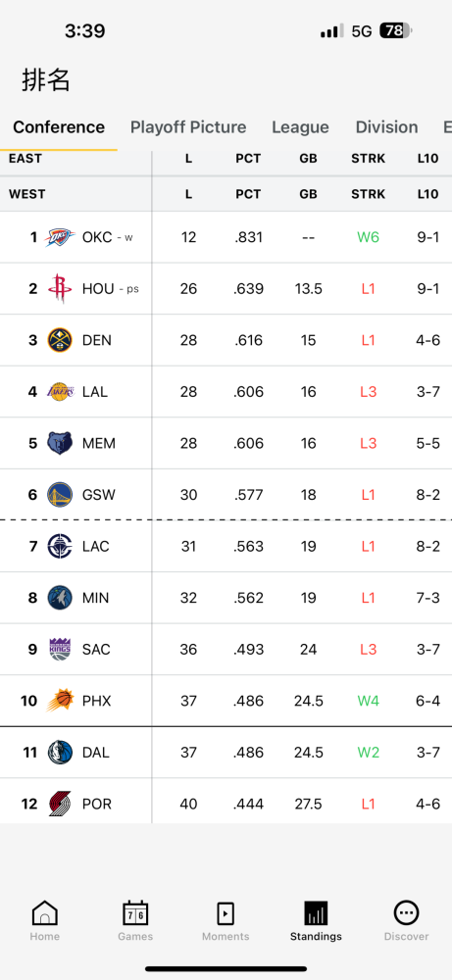This screenshot has width=452, height=980.
Task: Tap the Mavericks DAL team row
Action: [x=226, y=753]
